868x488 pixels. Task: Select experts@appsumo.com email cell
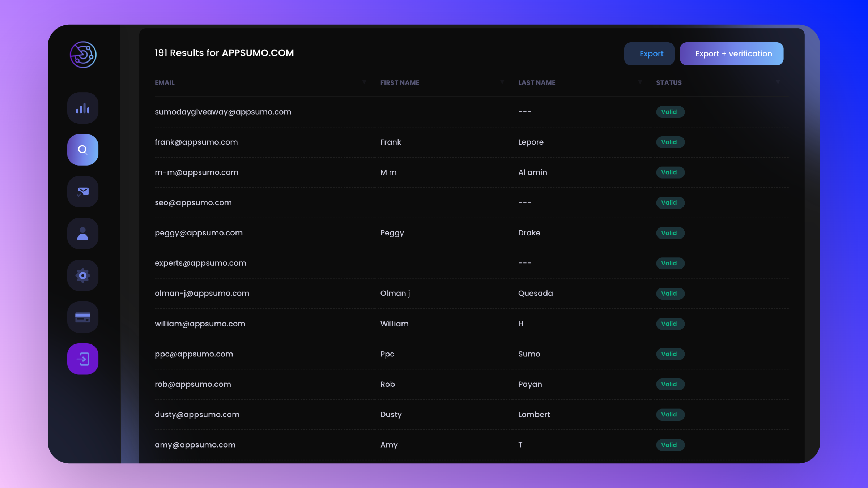[x=200, y=263]
